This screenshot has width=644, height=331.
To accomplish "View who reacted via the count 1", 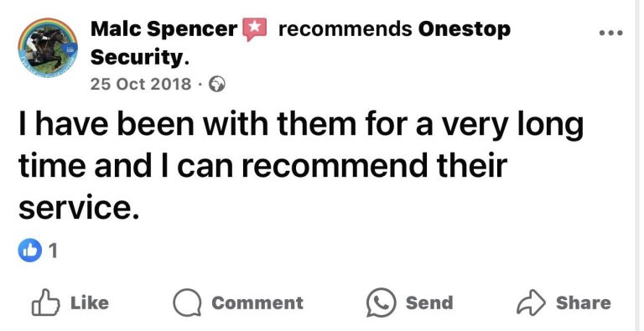I will point(53,251).
